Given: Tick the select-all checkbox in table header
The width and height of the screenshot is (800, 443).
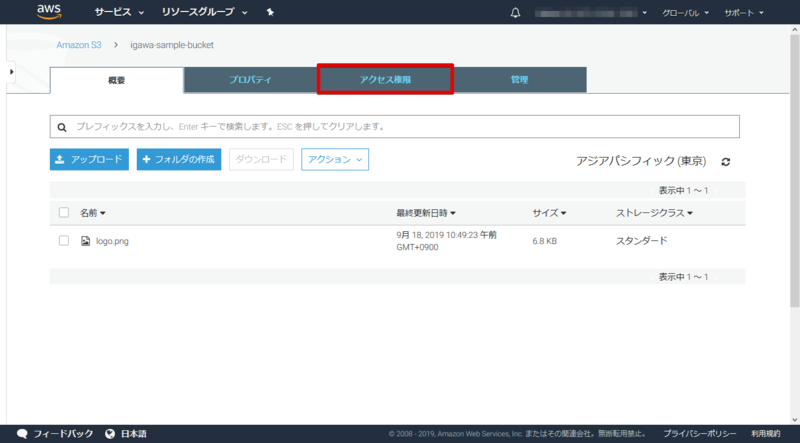Looking at the screenshot, I should coord(64,212).
